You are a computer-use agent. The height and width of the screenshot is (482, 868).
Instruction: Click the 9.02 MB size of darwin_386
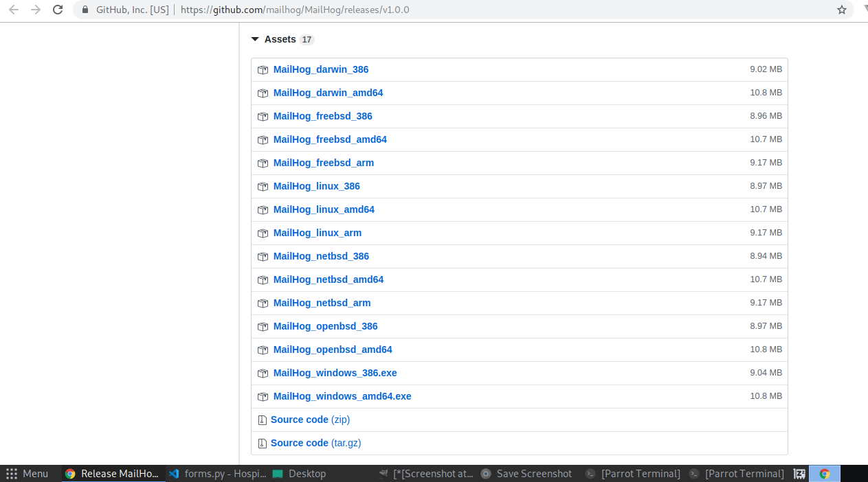766,69
